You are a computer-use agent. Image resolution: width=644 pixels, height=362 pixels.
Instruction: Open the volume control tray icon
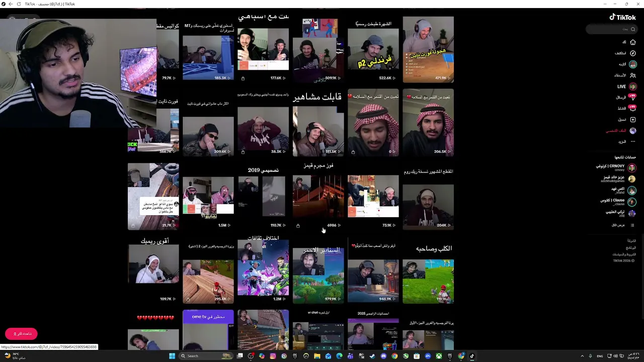(616, 356)
